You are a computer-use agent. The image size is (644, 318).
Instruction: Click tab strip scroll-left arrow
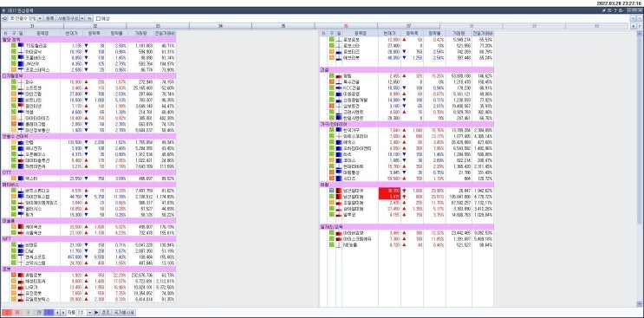[634, 26]
